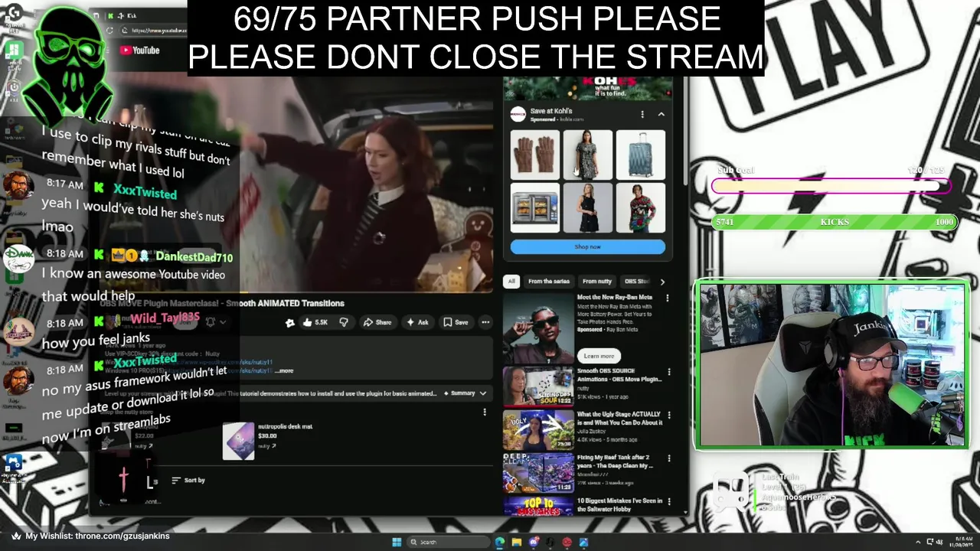Open options menu for the product shelf
The image size is (980, 551).
[x=485, y=412]
